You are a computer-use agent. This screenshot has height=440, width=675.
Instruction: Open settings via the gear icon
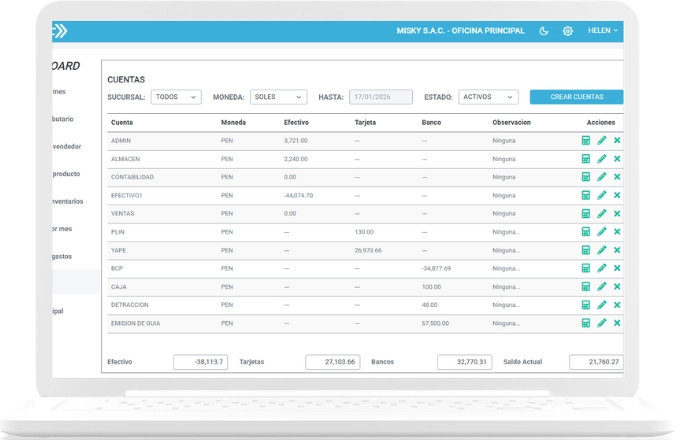[568, 31]
